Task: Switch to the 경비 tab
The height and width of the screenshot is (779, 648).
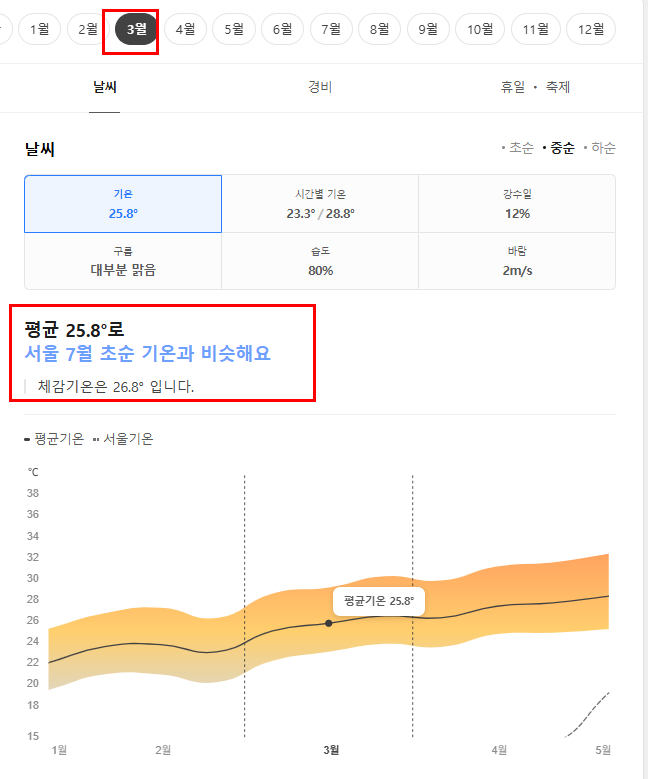Action: [x=320, y=87]
